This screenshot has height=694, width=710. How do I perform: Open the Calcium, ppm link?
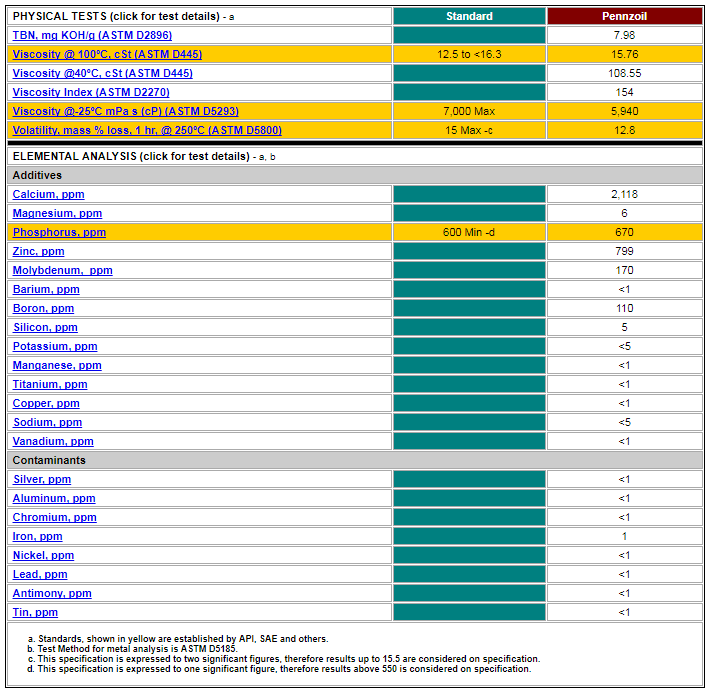48,194
